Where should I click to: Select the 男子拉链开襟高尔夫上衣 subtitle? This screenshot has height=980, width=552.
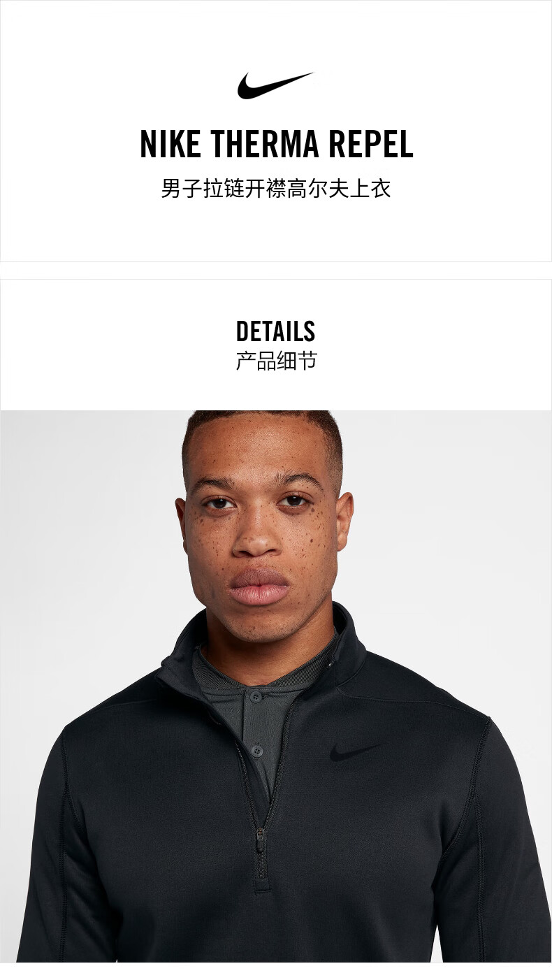(x=276, y=189)
